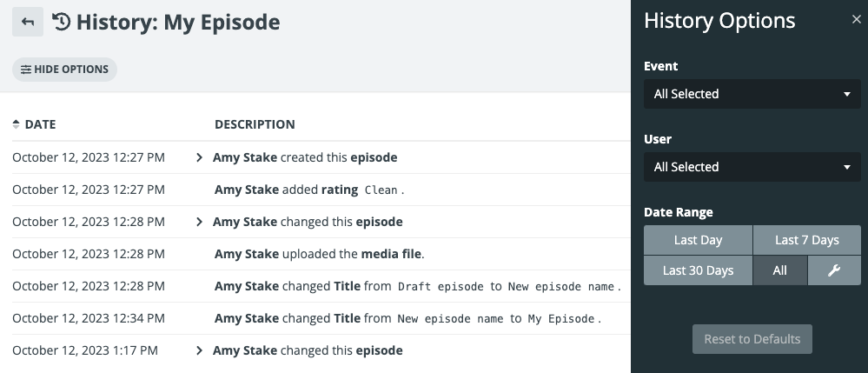
Task: Close the History Options panel
Action: [857, 20]
